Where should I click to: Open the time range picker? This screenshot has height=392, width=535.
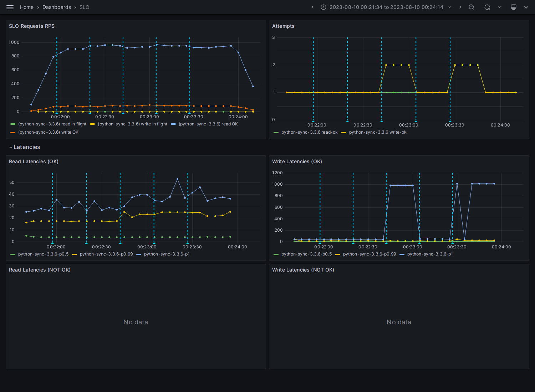tap(386, 7)
